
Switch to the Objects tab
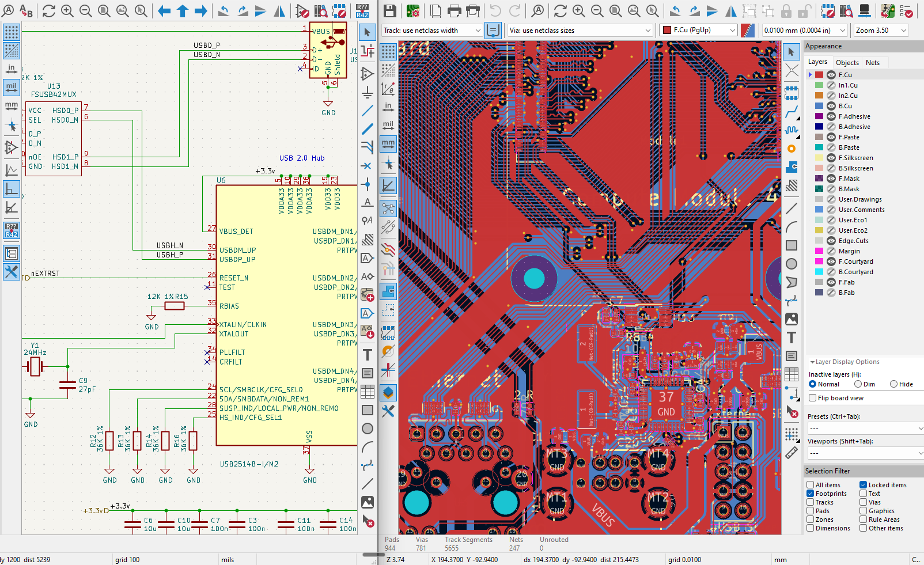tap(847, 62)
